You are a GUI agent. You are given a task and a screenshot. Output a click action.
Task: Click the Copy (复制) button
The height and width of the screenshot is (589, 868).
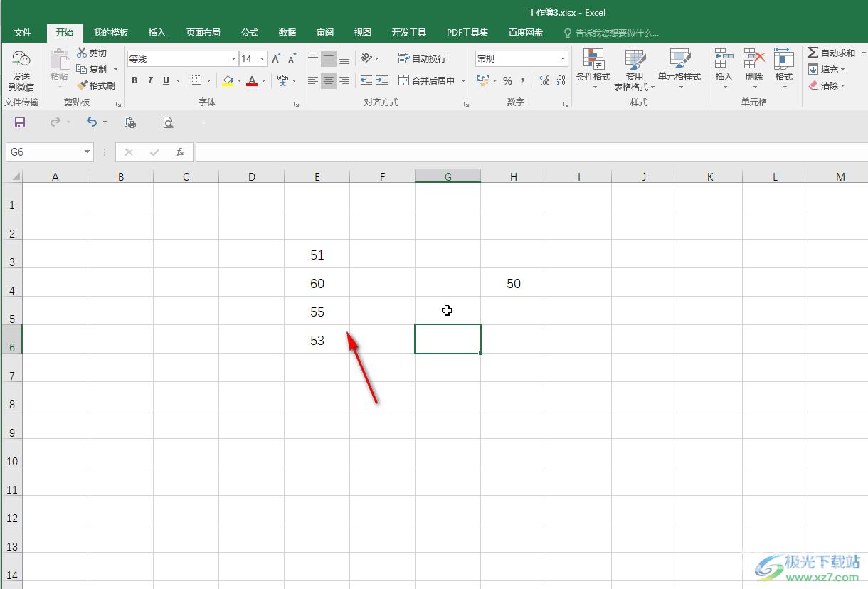pyautogui.click(x=92, y=70)
